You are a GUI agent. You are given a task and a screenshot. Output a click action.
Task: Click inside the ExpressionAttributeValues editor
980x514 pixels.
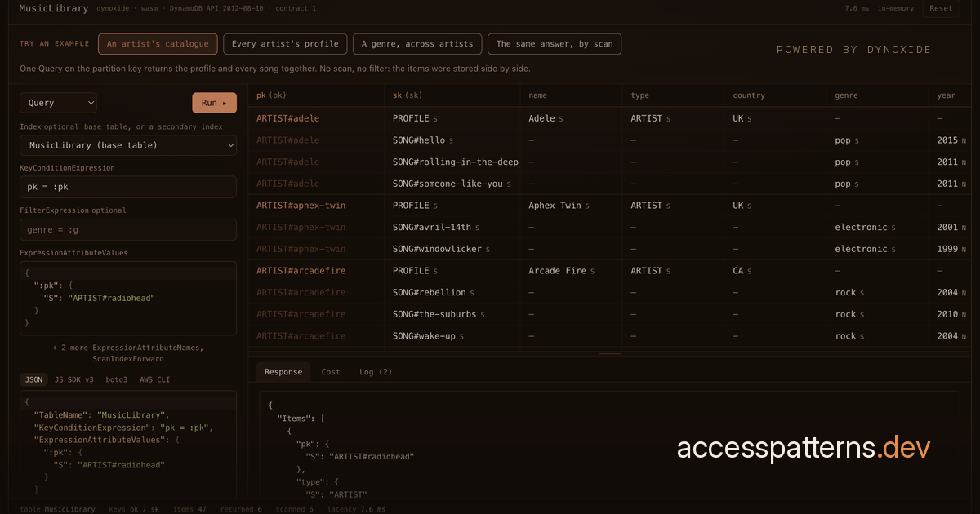pos(128,299)
